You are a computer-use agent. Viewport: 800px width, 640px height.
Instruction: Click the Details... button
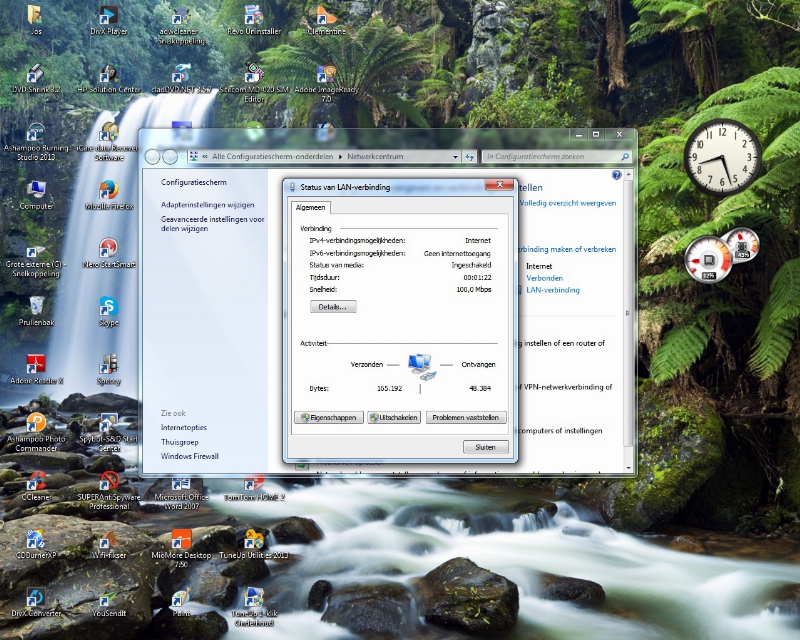[331, 307]
